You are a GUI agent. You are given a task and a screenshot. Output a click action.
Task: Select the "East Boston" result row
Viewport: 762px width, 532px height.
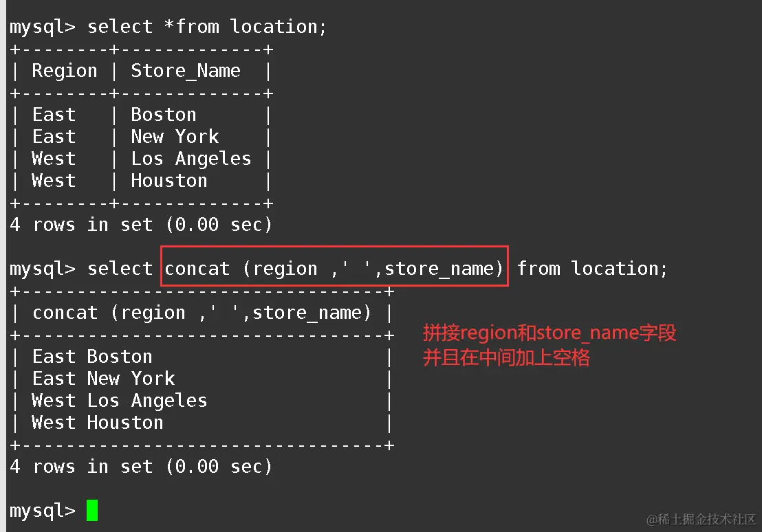[x=92, y=357]
